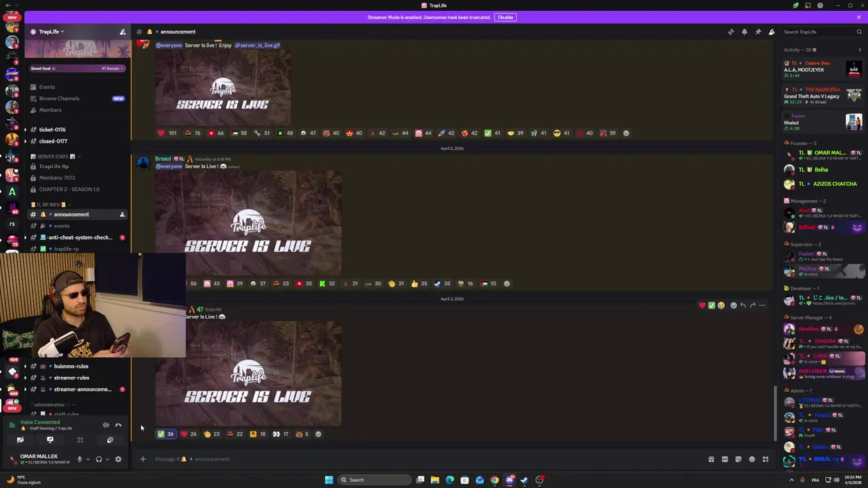Click add reaction icon on hovered message toolbar
The width and height of the screenshot is (868, 488).
pyautogui.click(x=734, y=306)
